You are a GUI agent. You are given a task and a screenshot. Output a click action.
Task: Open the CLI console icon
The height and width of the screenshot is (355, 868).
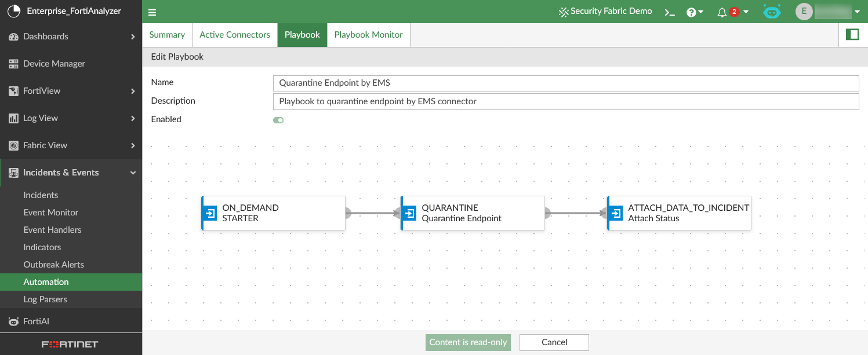coord(670,12)
